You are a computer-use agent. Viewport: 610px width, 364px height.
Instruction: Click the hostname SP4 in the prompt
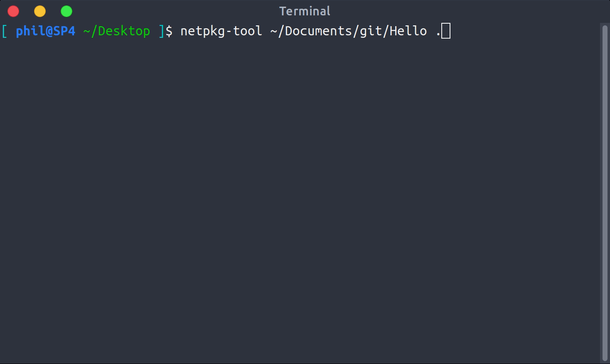click(64, 31)
